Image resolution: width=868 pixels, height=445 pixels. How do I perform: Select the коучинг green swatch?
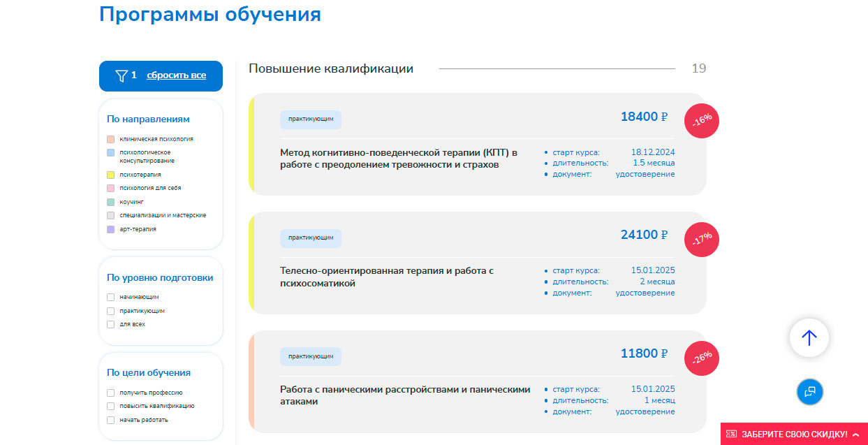coord(110,202)
